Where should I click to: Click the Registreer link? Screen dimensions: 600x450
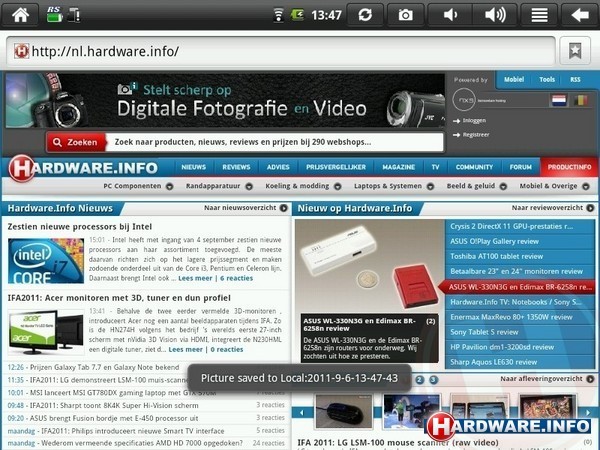(x=476, y=135)
